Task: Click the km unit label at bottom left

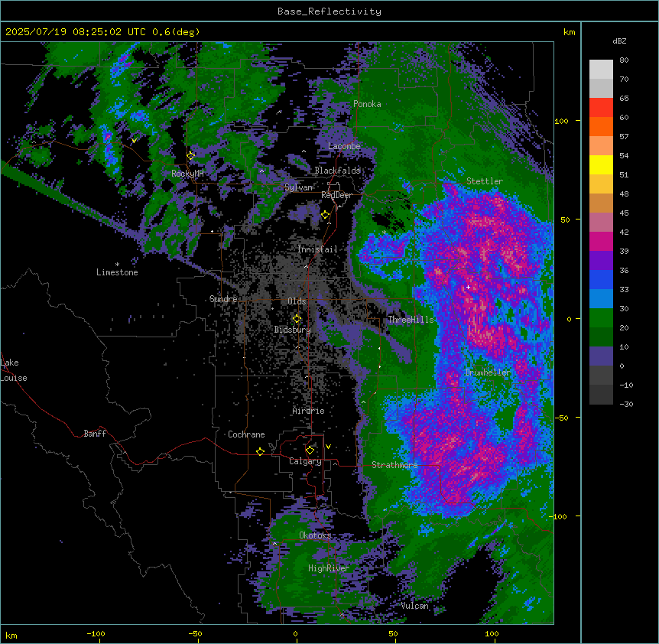Action: click(11, 635)
